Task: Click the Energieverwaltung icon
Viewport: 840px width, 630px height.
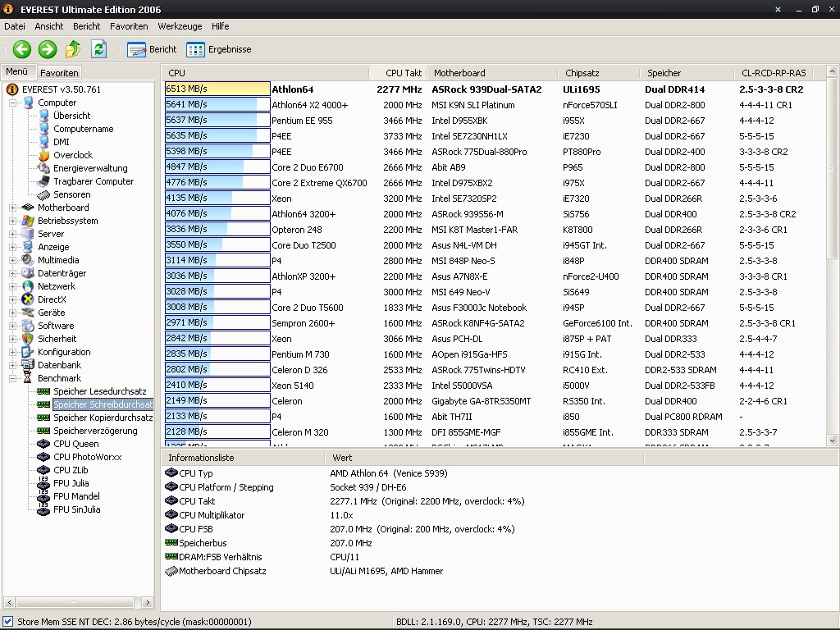Action: 43,168
